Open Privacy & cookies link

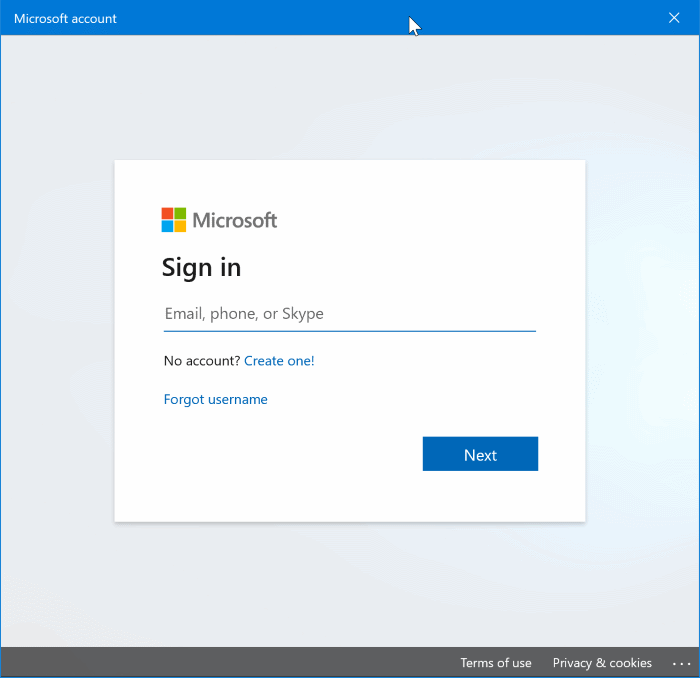pos(602,663)
